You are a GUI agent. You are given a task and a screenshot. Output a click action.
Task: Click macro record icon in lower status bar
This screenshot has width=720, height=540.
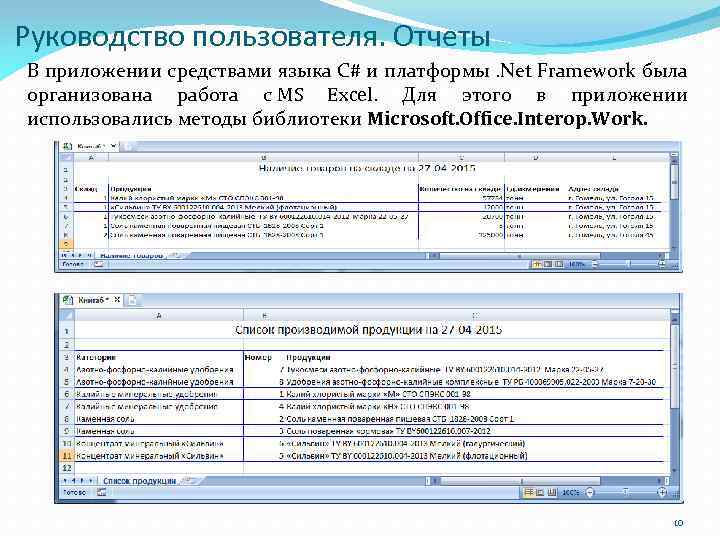(x=101, y=493)
